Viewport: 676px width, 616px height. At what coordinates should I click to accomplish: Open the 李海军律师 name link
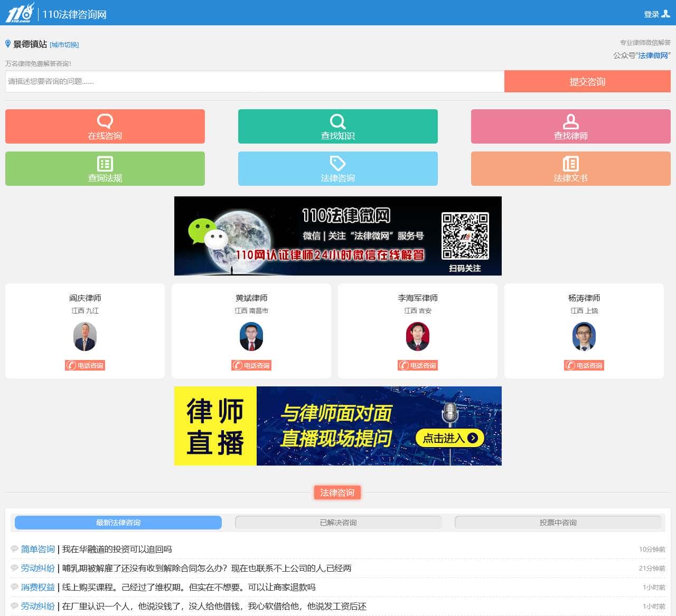click(x=418, y=298)
